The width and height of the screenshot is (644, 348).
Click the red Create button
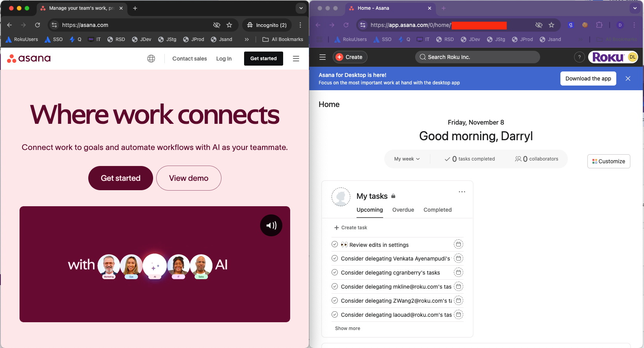pos(350,57)
